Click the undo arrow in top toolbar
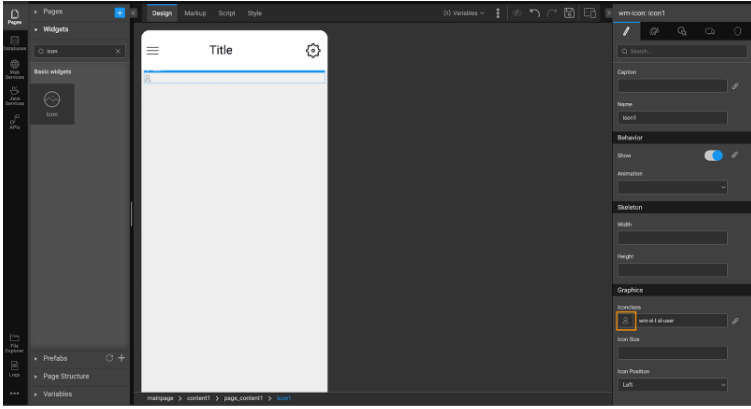This screenshot has height=409, width=751. coord(531,13)
